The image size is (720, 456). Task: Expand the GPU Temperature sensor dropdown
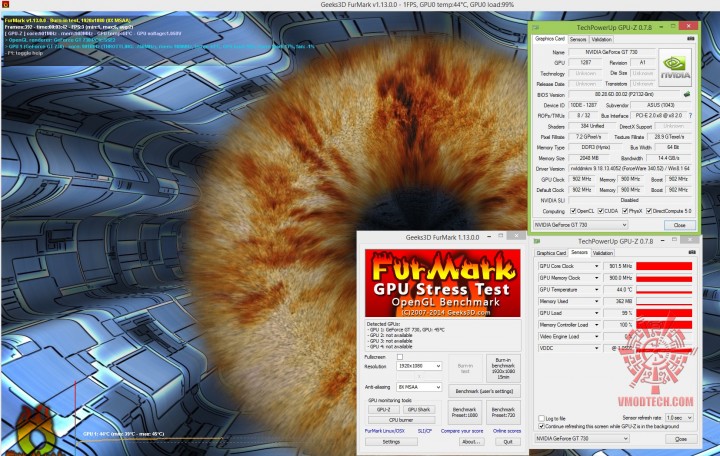(x=596, y=290)
